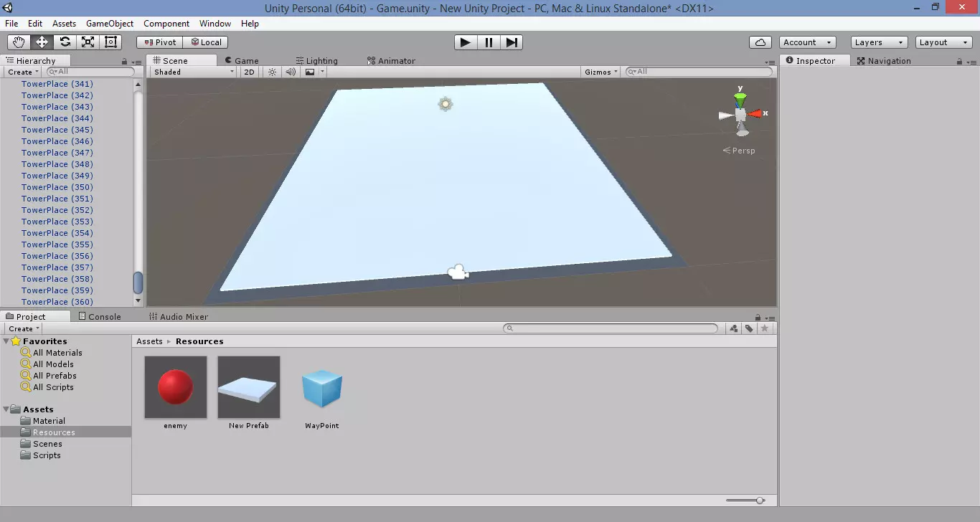Open the Layers dropdown
Screen dimensions: 980x522
pyautogui.click(x=878, y=42)
